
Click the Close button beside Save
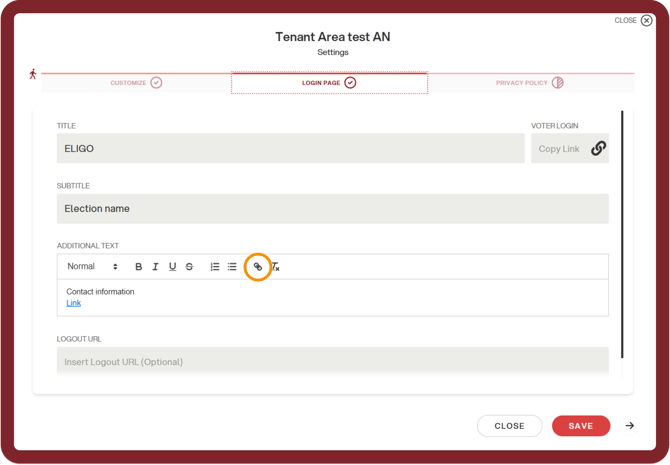coord(509,426)
